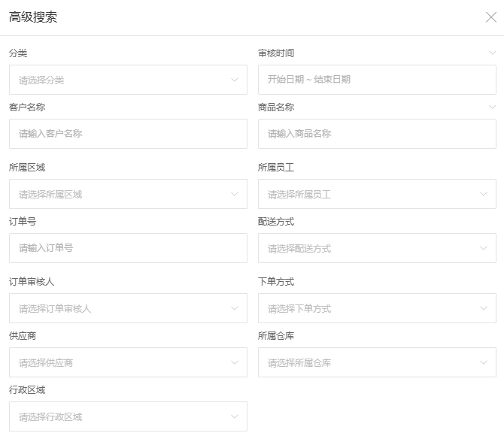Click the 所属员工 field label
The width and height of the screenshot is (504, 436).
(x=276, y=168)
